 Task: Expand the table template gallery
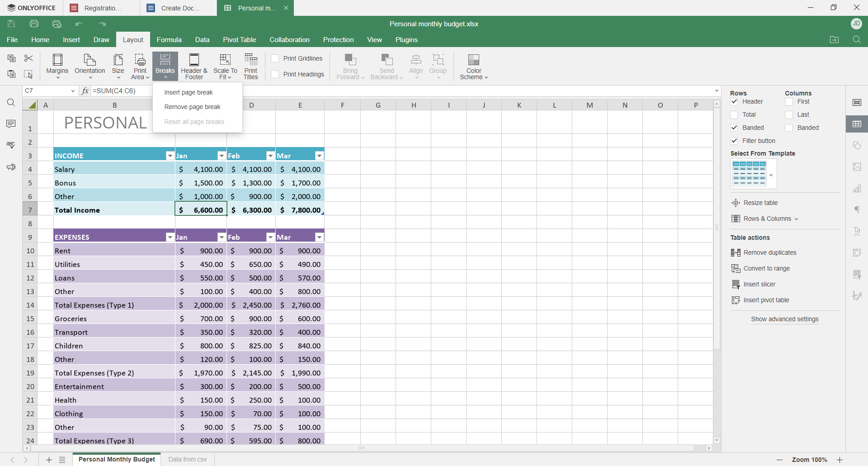point(772,174)
